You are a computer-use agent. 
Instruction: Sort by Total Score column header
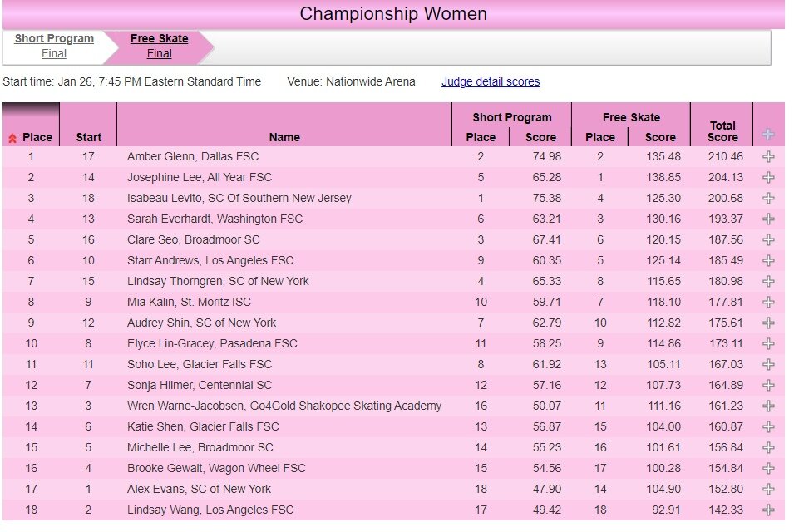pos(722,131)
